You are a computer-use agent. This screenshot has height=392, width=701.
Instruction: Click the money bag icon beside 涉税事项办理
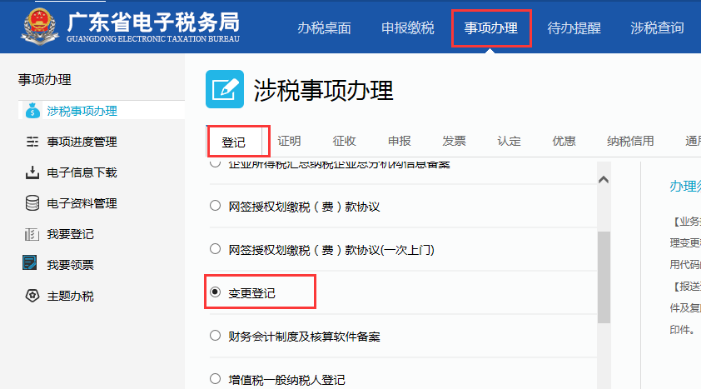pyautogui.click(x=33, y=110)
